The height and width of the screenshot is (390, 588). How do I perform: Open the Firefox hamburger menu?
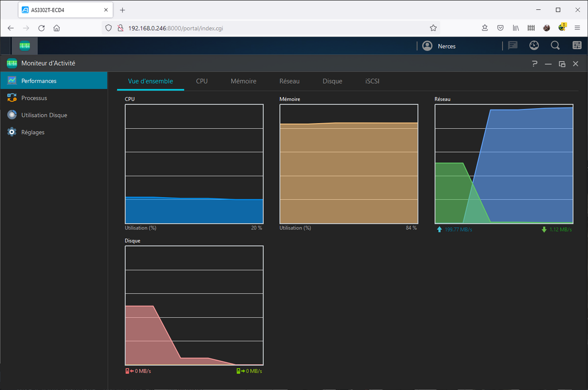(x=577, y=28)
